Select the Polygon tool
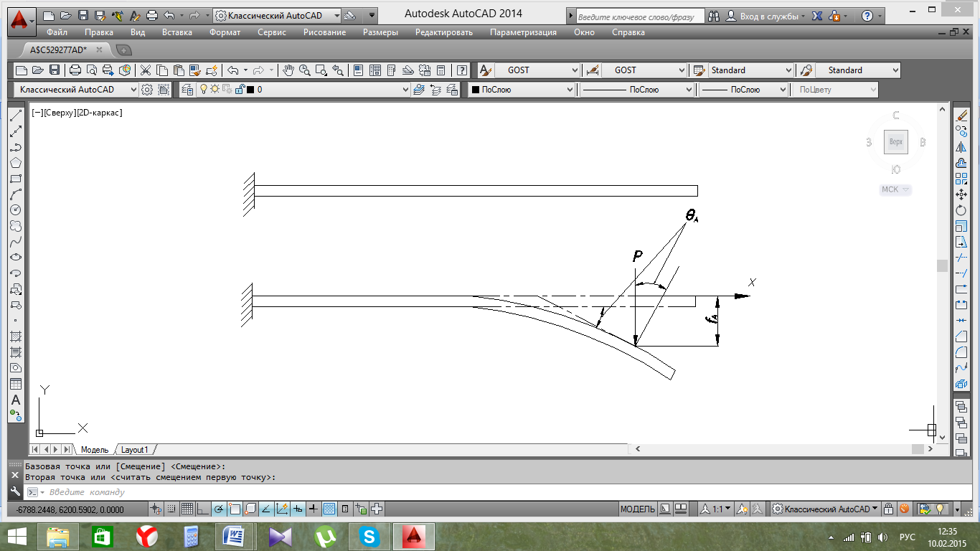 point(16,163)
